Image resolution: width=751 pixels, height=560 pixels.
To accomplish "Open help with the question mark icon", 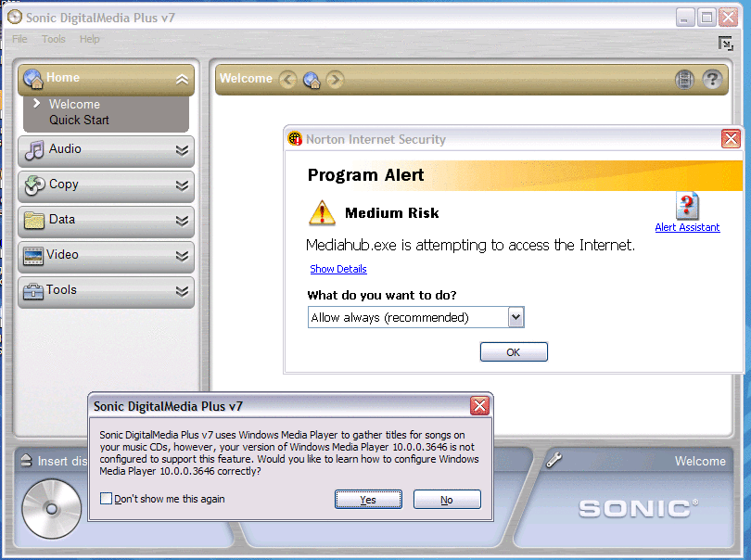I will point(712,79).
